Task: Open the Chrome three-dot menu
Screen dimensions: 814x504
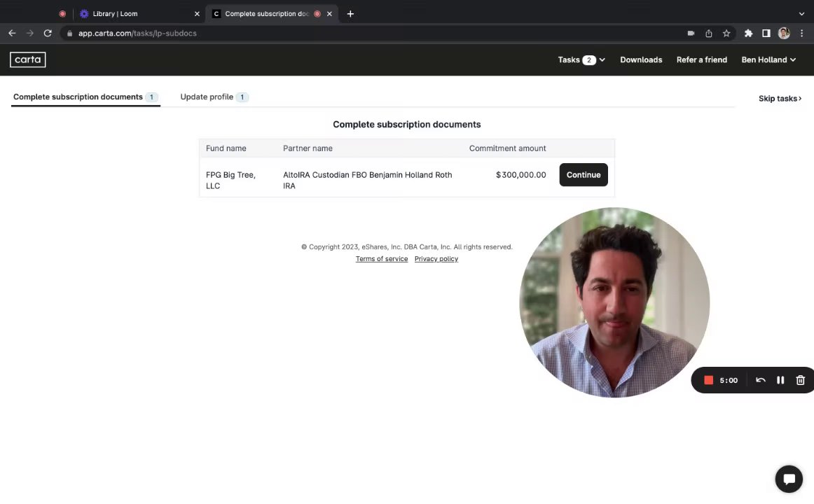Action: [801, 33]
